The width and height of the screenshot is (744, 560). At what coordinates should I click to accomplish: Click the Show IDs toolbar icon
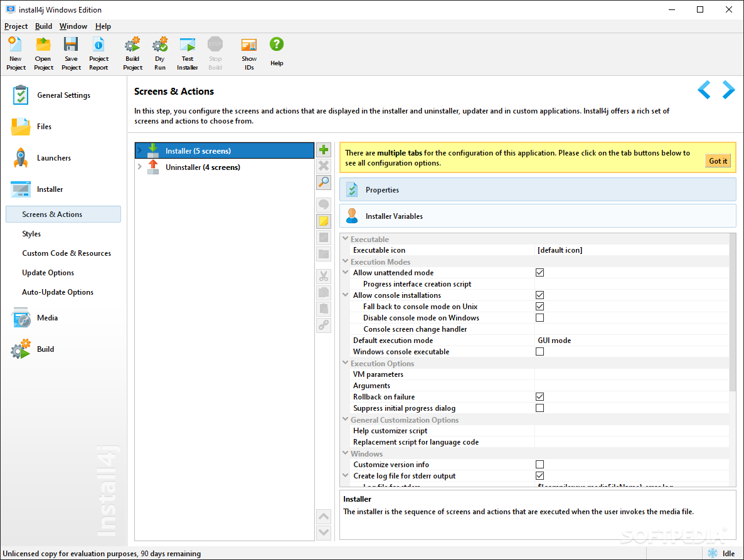(249, 53)
